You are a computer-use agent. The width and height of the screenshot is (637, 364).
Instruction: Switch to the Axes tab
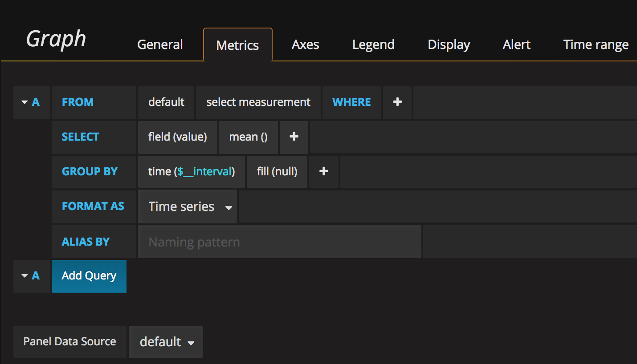click(x=305, y=44)
